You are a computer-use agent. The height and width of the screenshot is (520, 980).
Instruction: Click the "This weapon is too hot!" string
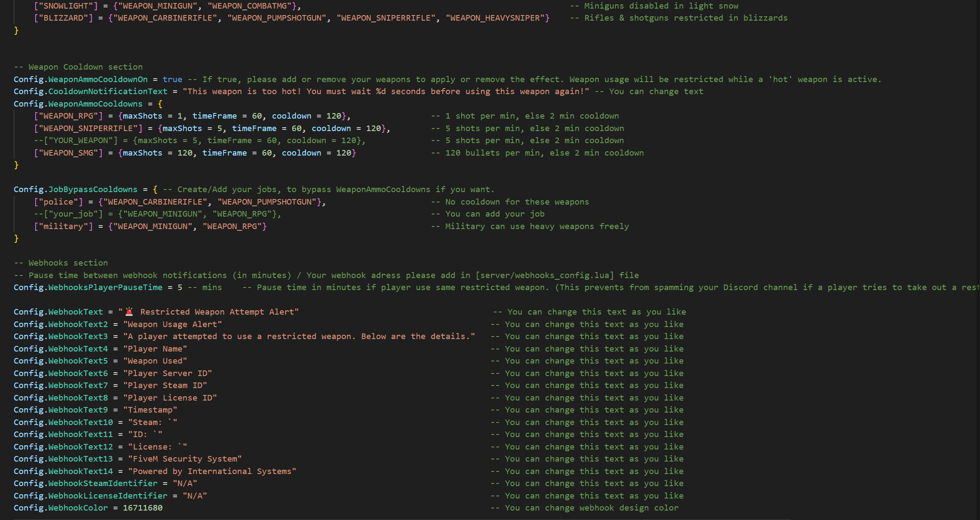tap(386, 92)
